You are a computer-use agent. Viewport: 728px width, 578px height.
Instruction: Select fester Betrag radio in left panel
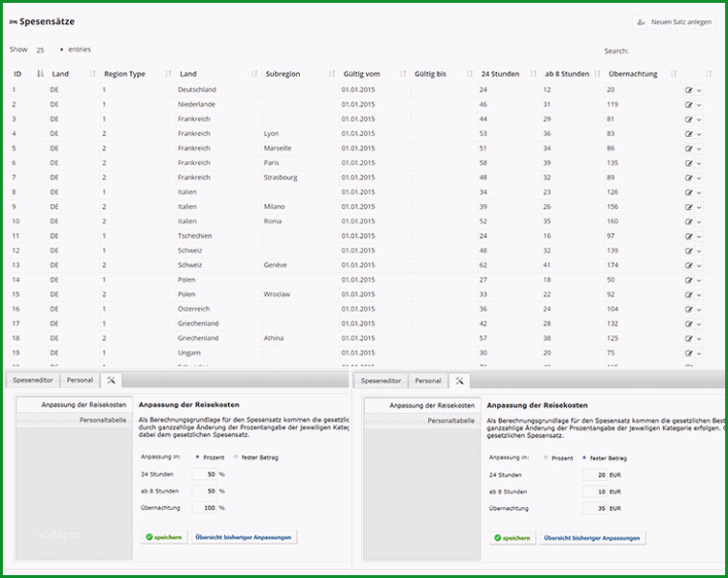(236, 457)
